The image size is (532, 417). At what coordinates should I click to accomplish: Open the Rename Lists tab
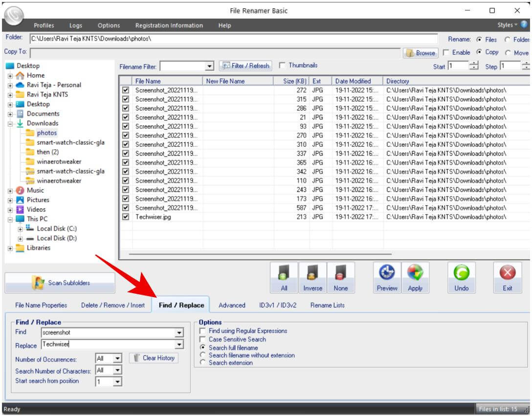point(328,305)
